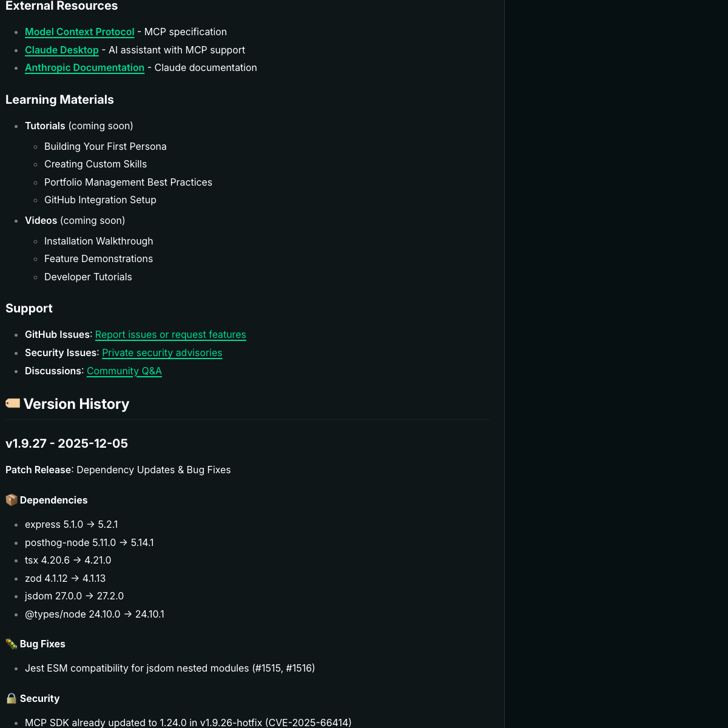This screenshot has height=728, width=728.
Task: Click the "Installation Walkthrough" video entry
Action: tap(99, 241)
